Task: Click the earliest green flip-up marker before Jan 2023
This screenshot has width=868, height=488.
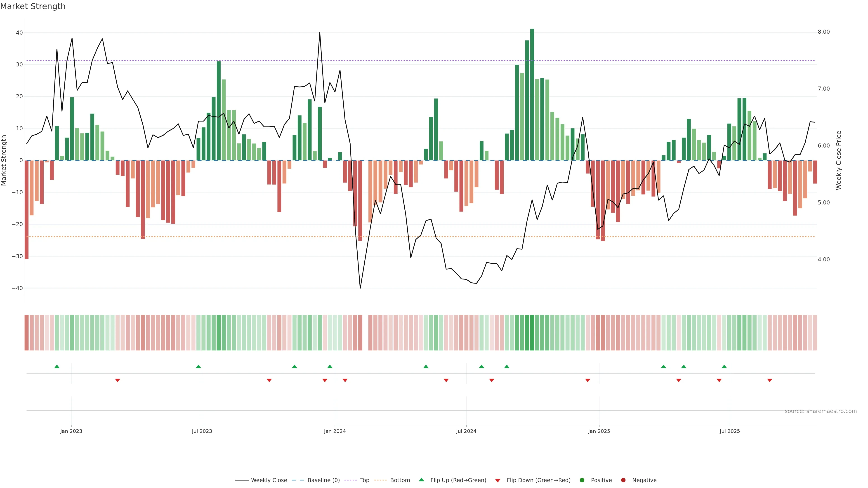Action: (57, 366)
